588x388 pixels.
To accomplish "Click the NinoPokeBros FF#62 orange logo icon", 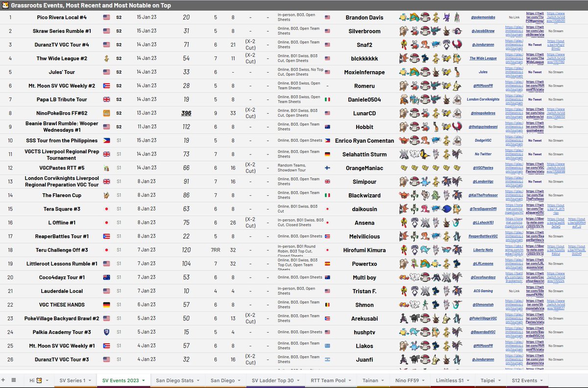I will 106,113.
